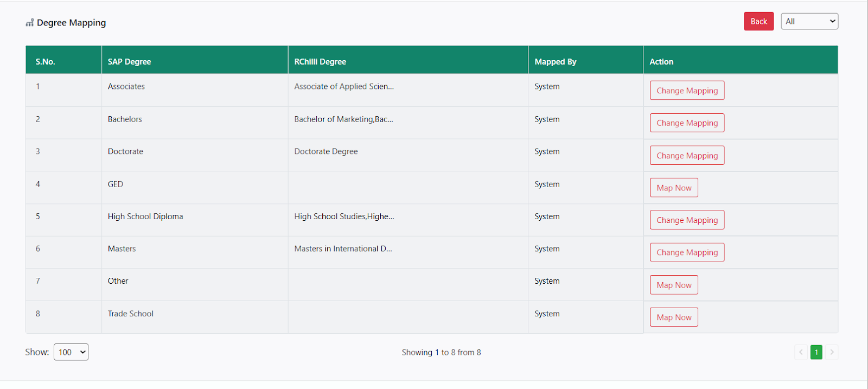
Task: Click the SAP Degree column header
Action: (x=130, y=62)
